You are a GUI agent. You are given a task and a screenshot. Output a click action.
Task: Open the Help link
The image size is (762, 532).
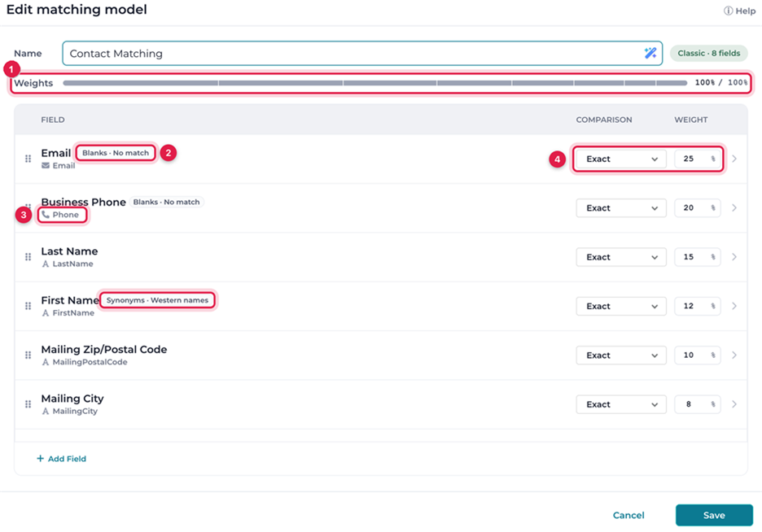[x=740, y=11]
